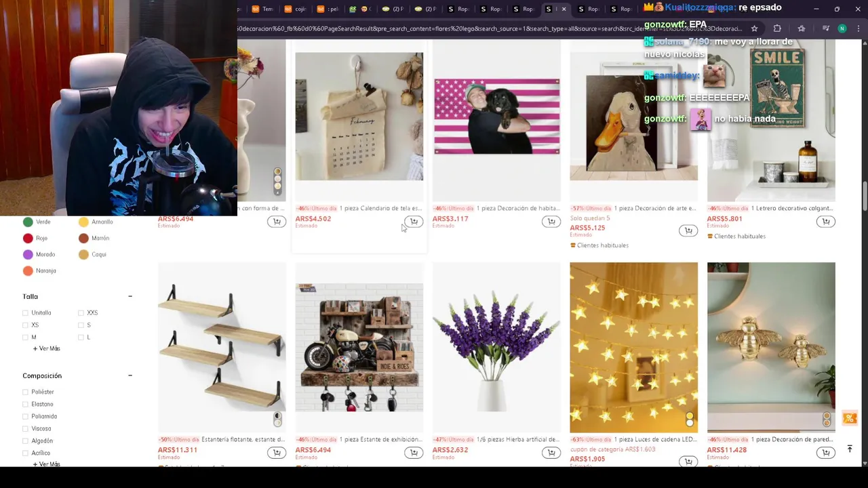Viewport: 868px width, 488px height.
Task: Add the ARS$11.428 wall decoration to cart
Action: 826,453
